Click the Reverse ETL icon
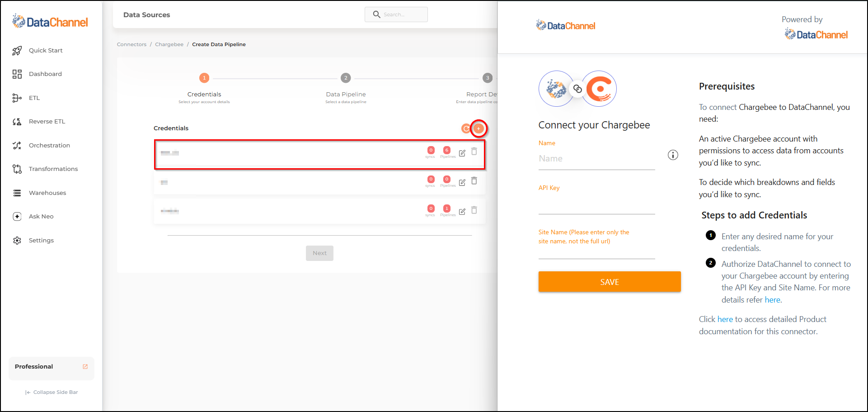The height and width of the screenshot is (412, 868). tap(17, 122)
